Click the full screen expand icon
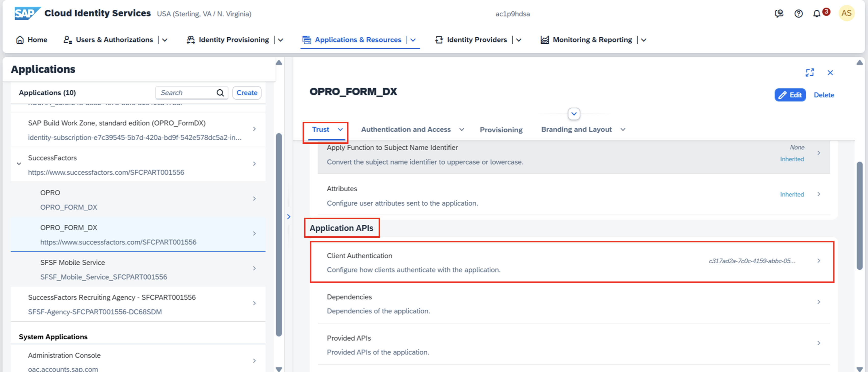 coord(810,73)
